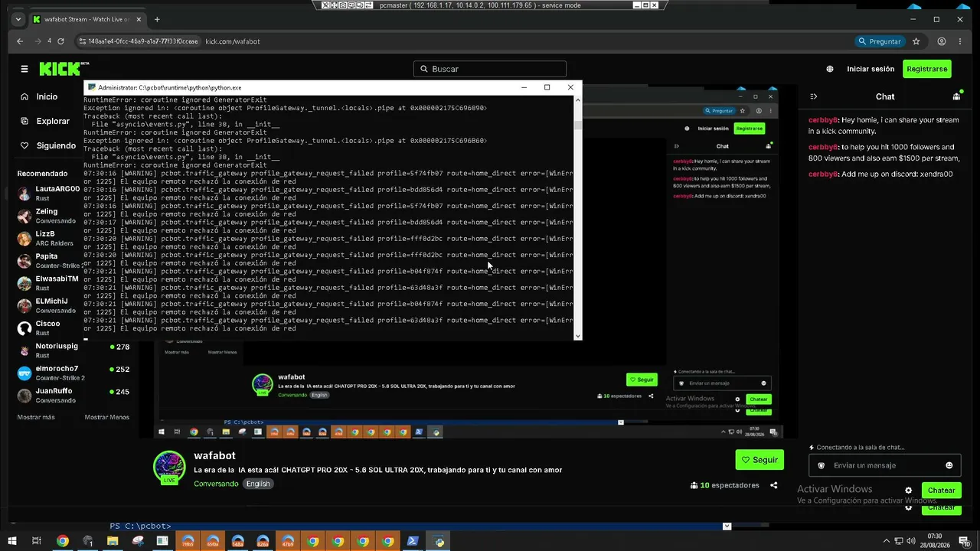This screenshot has height=551, width=980.
Task: Open the tab search dropdown in Chrome
Action: click(x=18, y=19)
